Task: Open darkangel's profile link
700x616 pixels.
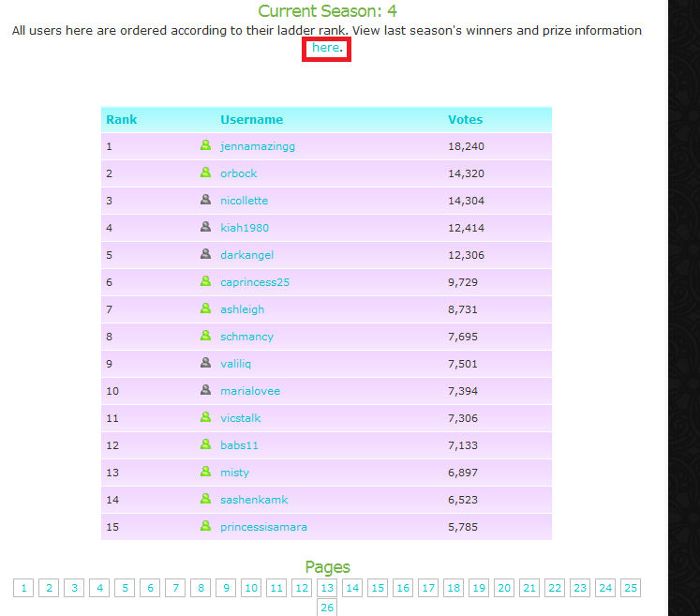Action: (x=246, y=256)
